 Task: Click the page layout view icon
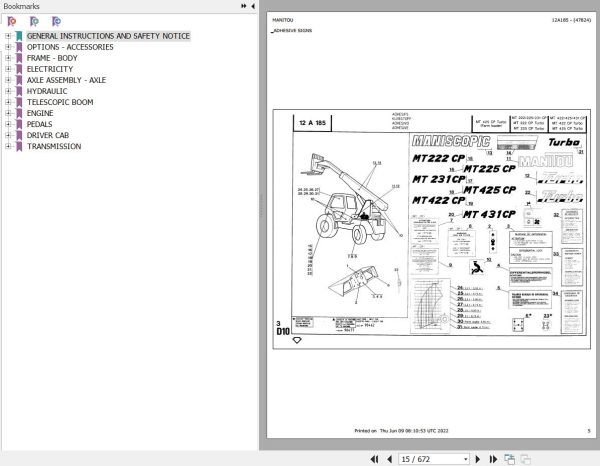(509, 459)
